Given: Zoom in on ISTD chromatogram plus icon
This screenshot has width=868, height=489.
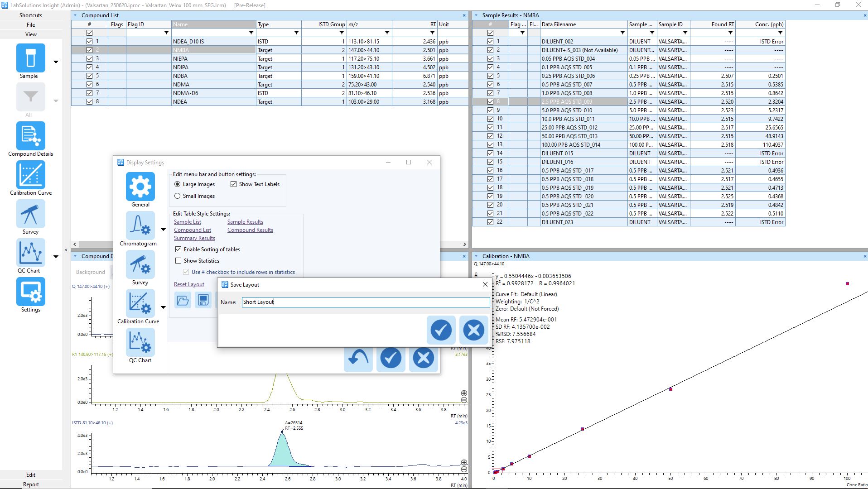Looking at the screenshot, I should click(x=464, y=463).
